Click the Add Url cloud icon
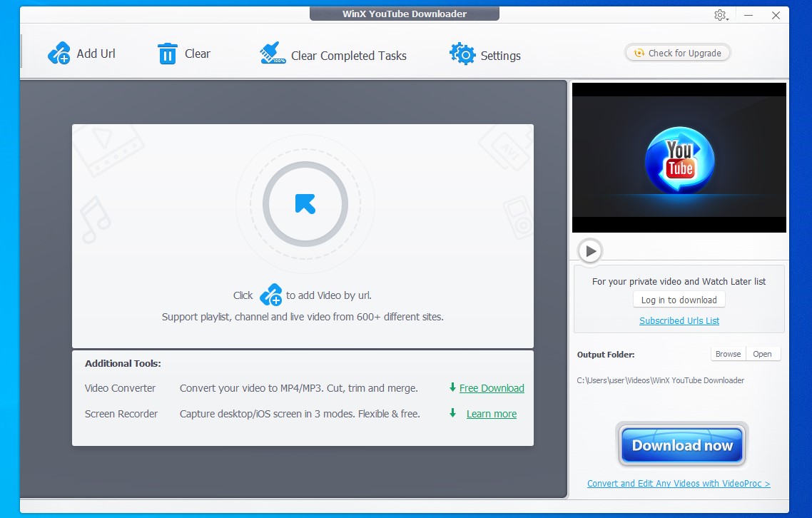 pyautogui.click(x=59, y=54)
